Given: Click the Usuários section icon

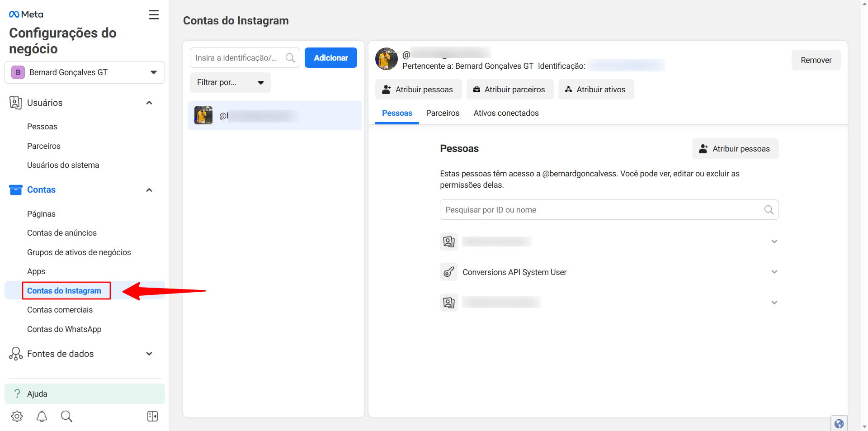Looking at the screenshot, I should click(16, 103).
